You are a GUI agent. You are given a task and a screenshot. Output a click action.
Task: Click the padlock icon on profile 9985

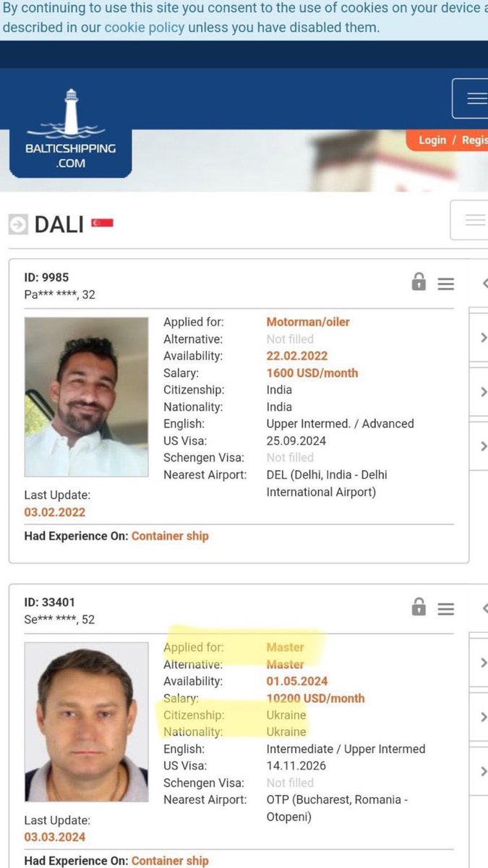pyautogui.click(x=419, y=282)
